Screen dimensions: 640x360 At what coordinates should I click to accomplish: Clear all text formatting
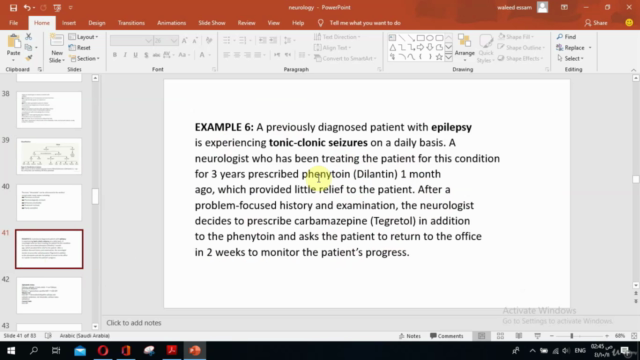pyautogui.click(x=209, y=40)
